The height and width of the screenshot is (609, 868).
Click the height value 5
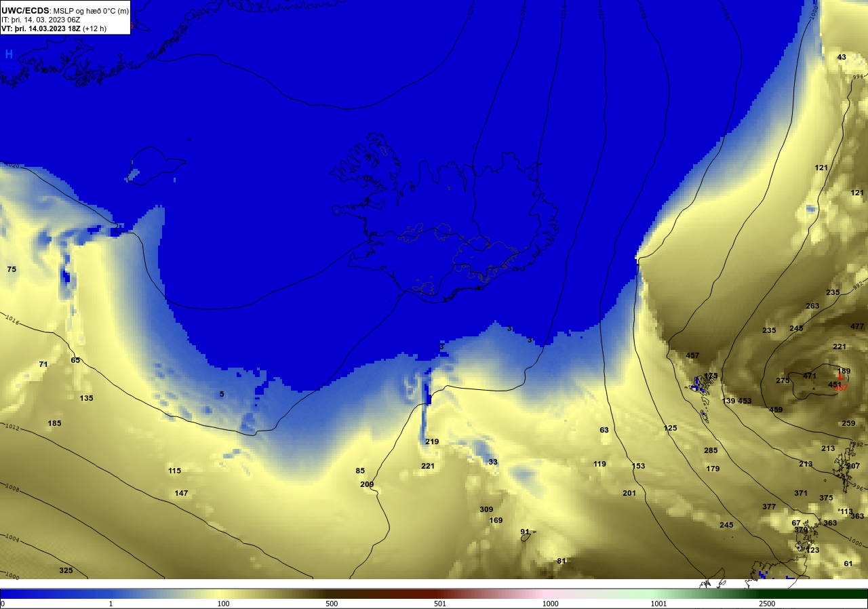pos(222,394)
